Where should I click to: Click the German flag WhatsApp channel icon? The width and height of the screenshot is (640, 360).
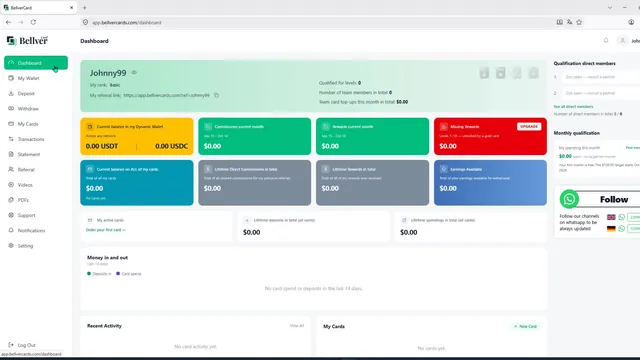[x=622, y=229]
